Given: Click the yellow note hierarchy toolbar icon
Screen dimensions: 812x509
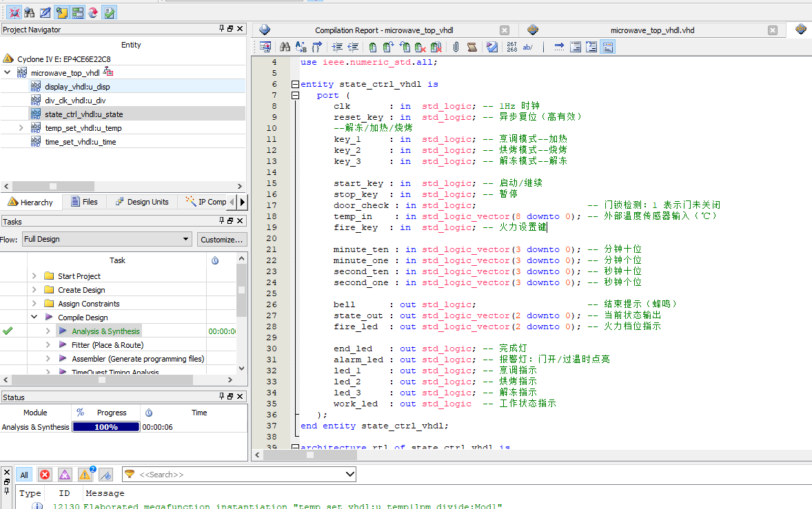Looking at the screenshot, I should [x=61, y=12].
